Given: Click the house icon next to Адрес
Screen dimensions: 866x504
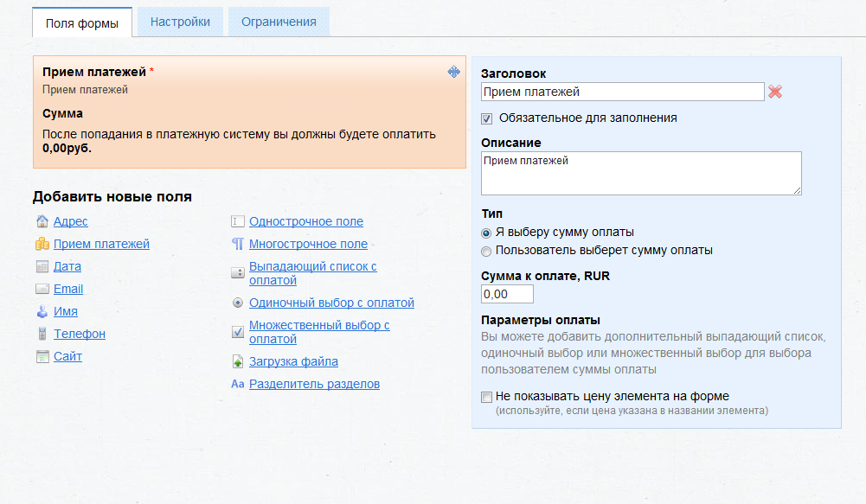Looking at the screenshot, I should click(42, 221).
